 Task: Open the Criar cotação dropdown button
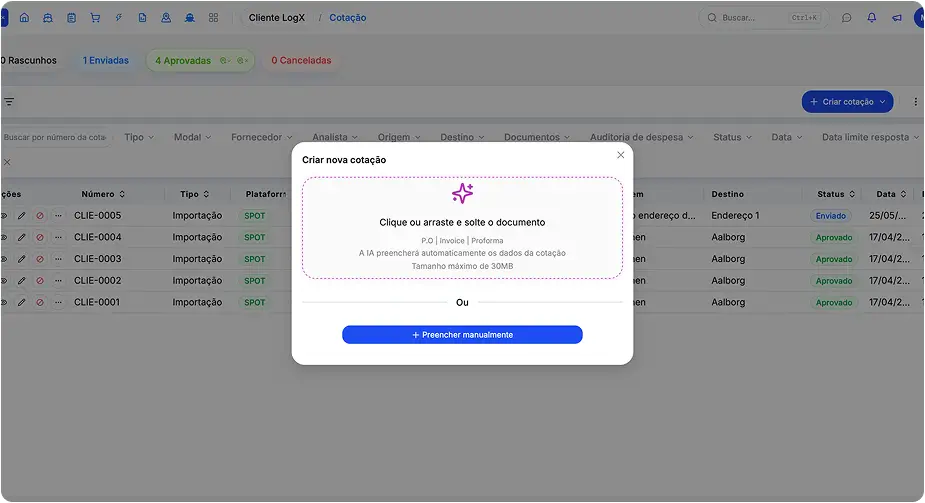[x=847, y=101]
